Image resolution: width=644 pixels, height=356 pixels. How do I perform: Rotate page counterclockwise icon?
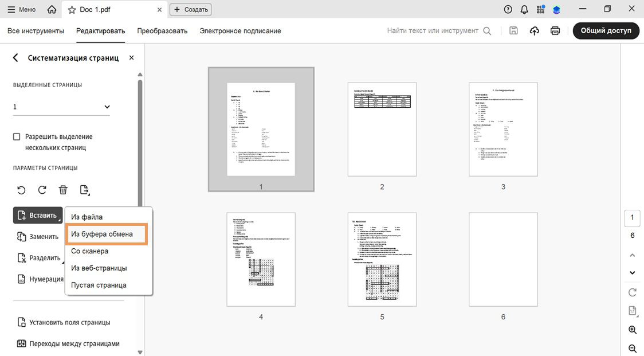click(x=21, y=190)
